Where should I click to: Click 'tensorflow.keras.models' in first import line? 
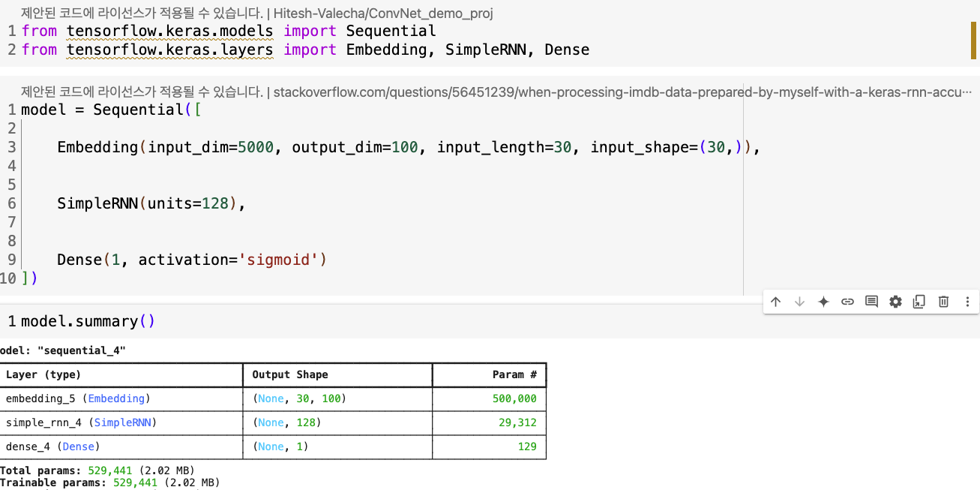(x=170, y=31)
